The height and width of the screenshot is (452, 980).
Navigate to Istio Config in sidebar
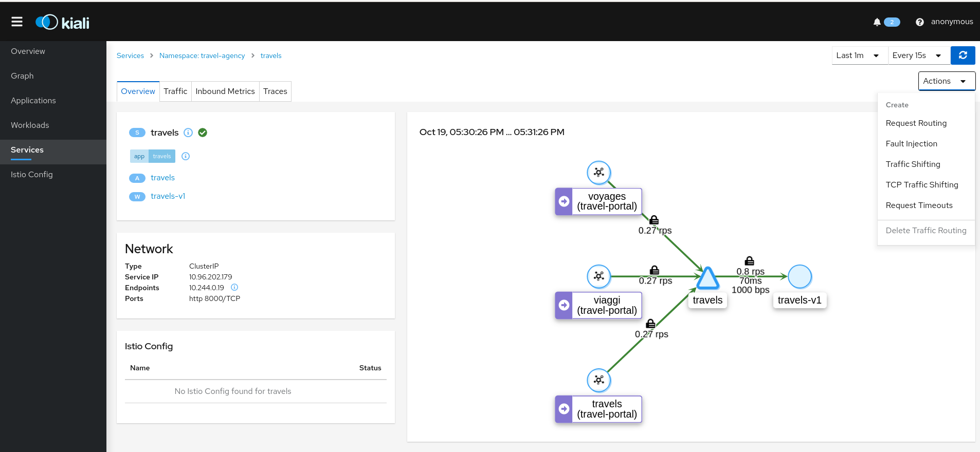32,175
